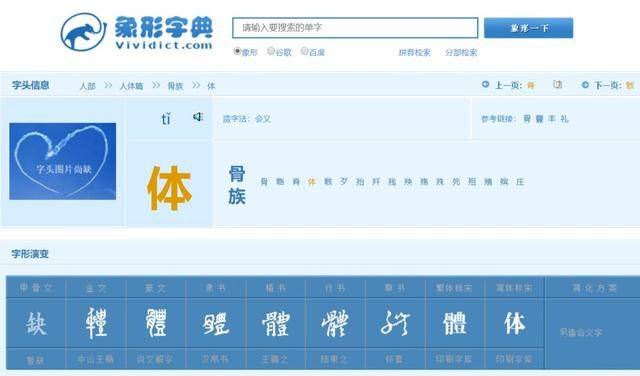This screenshot has width=640, height=376.
Task: Click the previous page (上一页) arrow icon
Action: (x=485, y=85)
